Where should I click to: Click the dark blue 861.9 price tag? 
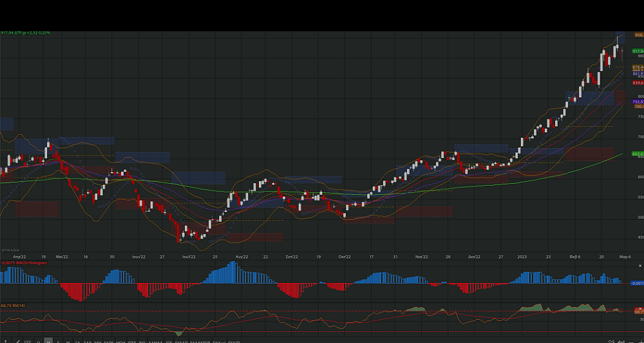638,74
